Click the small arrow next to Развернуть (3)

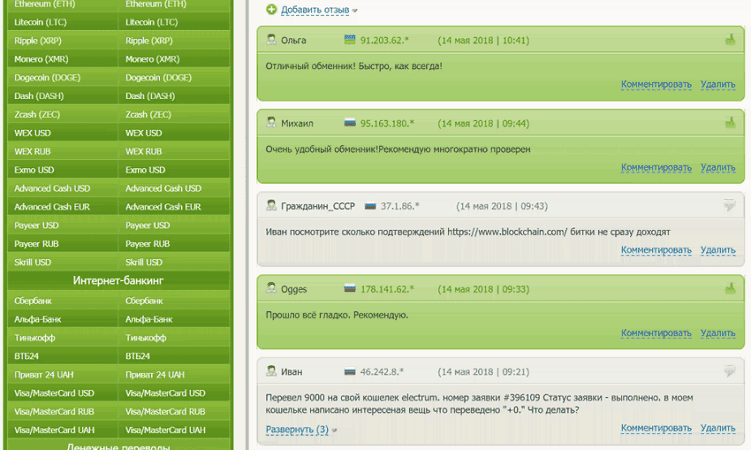pos(335,430)
